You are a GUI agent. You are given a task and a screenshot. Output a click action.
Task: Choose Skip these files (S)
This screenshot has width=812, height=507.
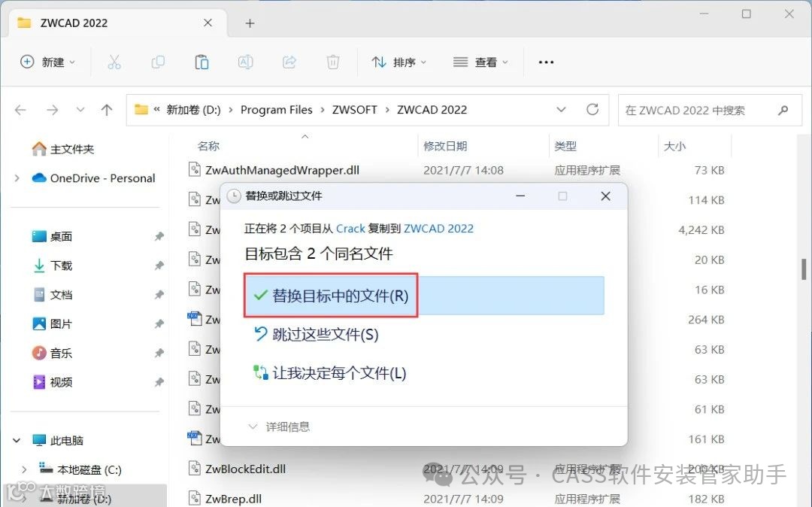[316, 335]
